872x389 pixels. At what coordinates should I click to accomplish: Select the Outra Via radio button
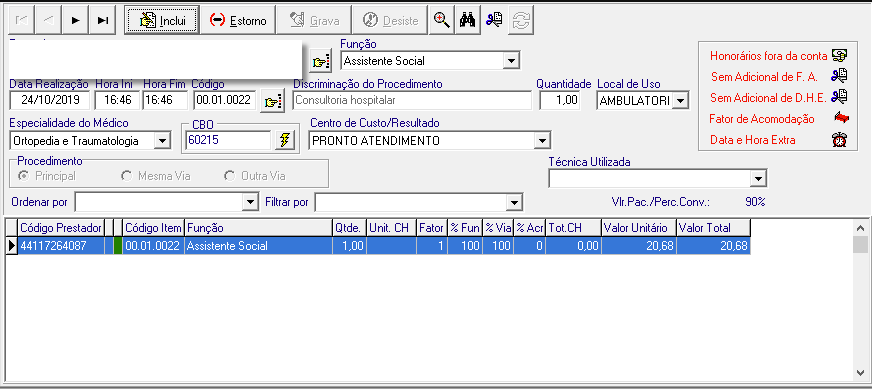[229, 176]
